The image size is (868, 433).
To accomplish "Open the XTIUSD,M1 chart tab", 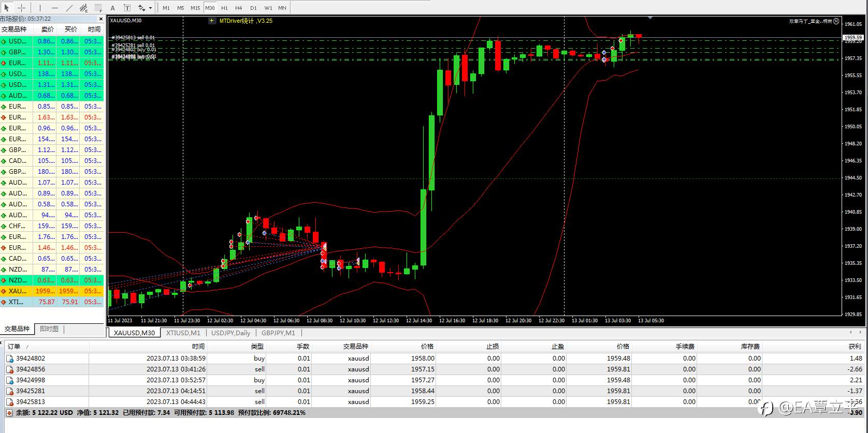I will click(x=183, y=333).
